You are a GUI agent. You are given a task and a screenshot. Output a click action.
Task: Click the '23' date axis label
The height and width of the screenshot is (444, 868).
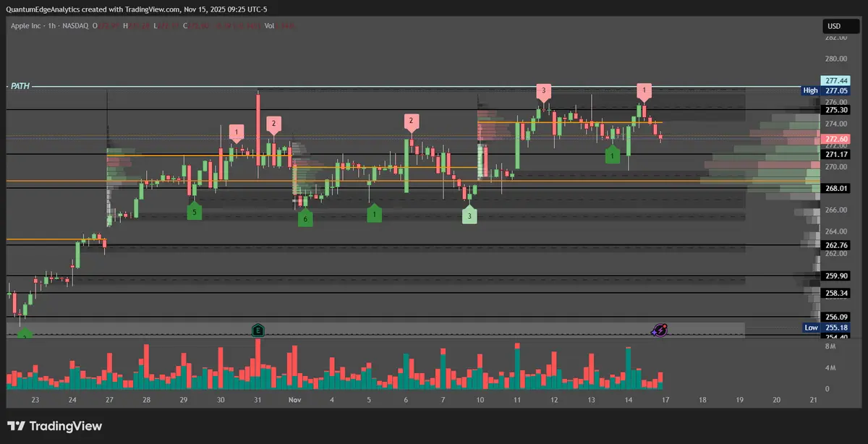coord(35,399)
